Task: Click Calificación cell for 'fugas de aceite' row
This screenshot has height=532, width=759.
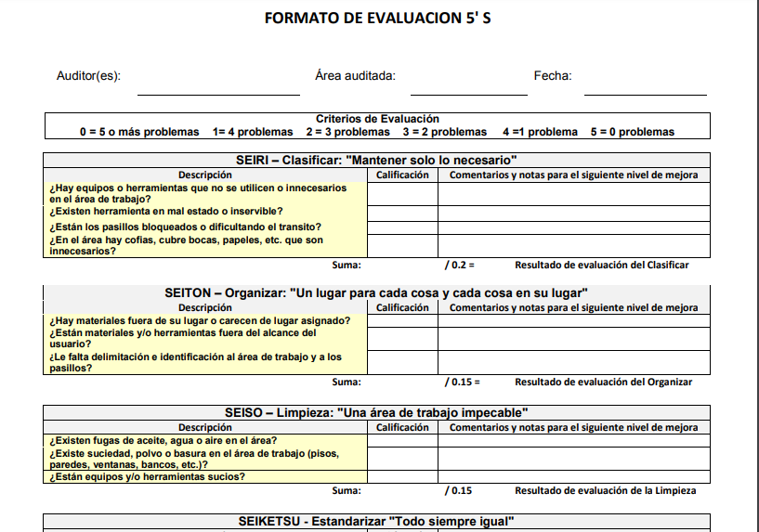Action: click(403, 441)
